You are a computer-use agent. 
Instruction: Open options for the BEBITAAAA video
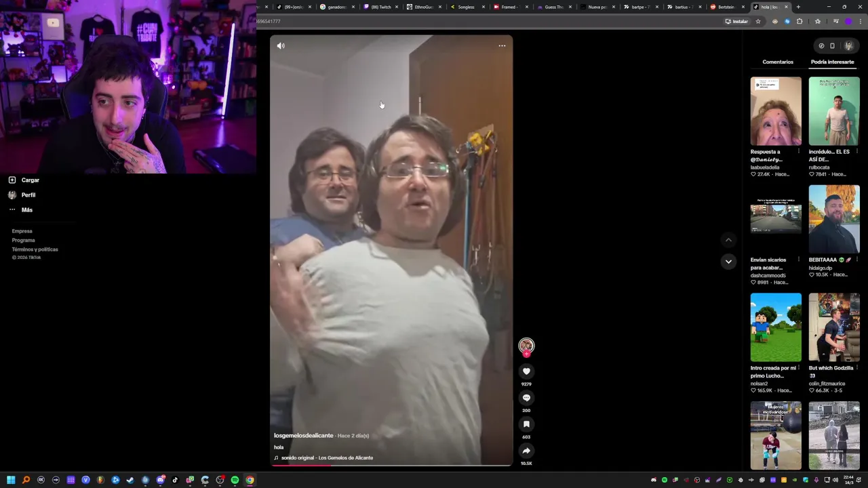(856, 260)
